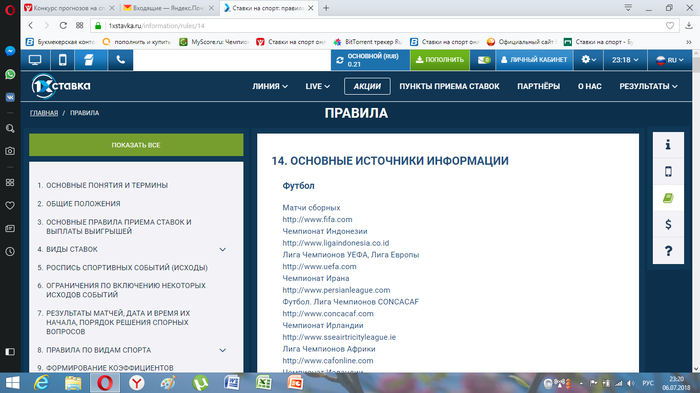700x393 pixels.
Task: Follow the http://www.uefa.com link
Action: (x=319, y=267)
